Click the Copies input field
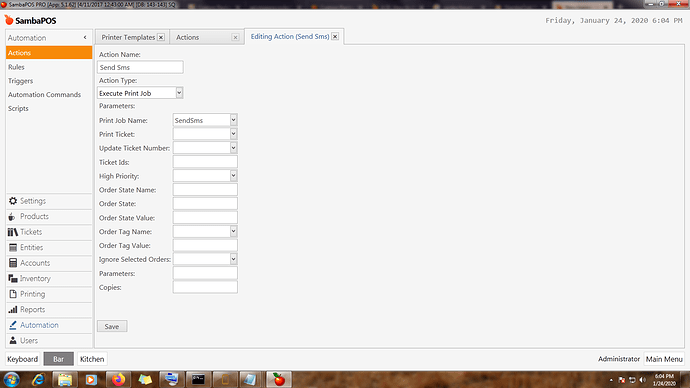 pos(205,287)
